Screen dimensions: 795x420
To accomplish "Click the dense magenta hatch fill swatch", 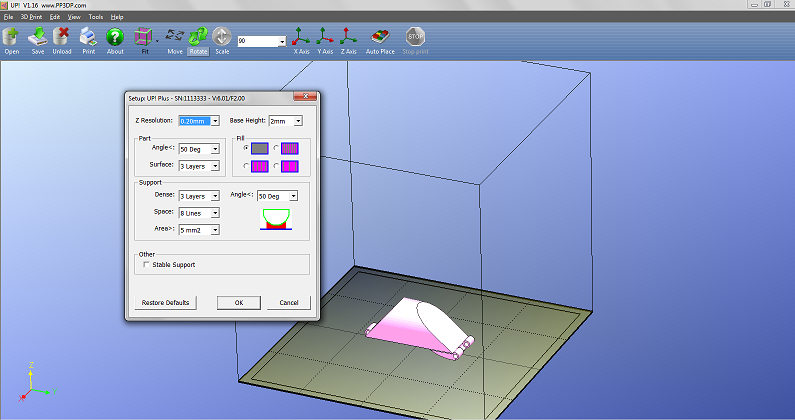I will click(x=290, y=148).
